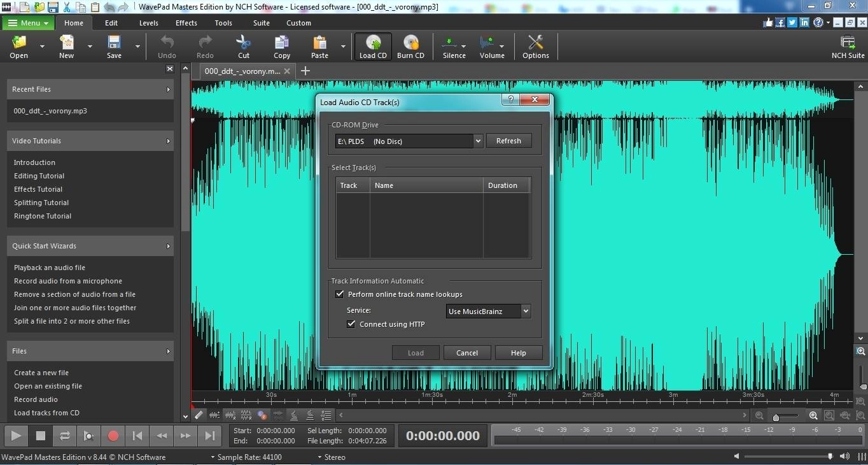Toggle Perform online track name lookups

[x=339, y=294]
